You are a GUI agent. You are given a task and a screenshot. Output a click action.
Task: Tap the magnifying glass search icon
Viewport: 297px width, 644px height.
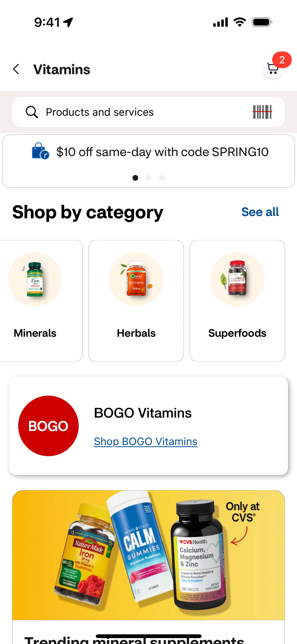pyautogui.click(x=32, y=112)
